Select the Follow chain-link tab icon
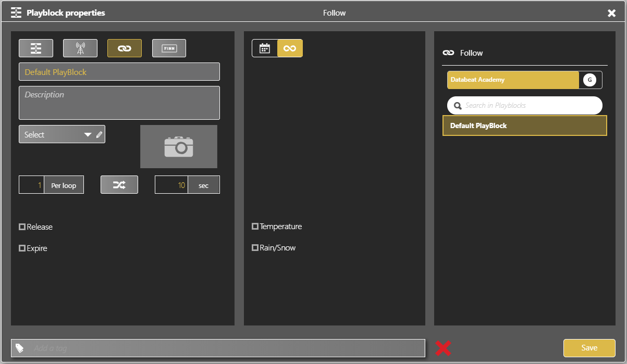Screen dimensions: 627x364 (125, 48)
